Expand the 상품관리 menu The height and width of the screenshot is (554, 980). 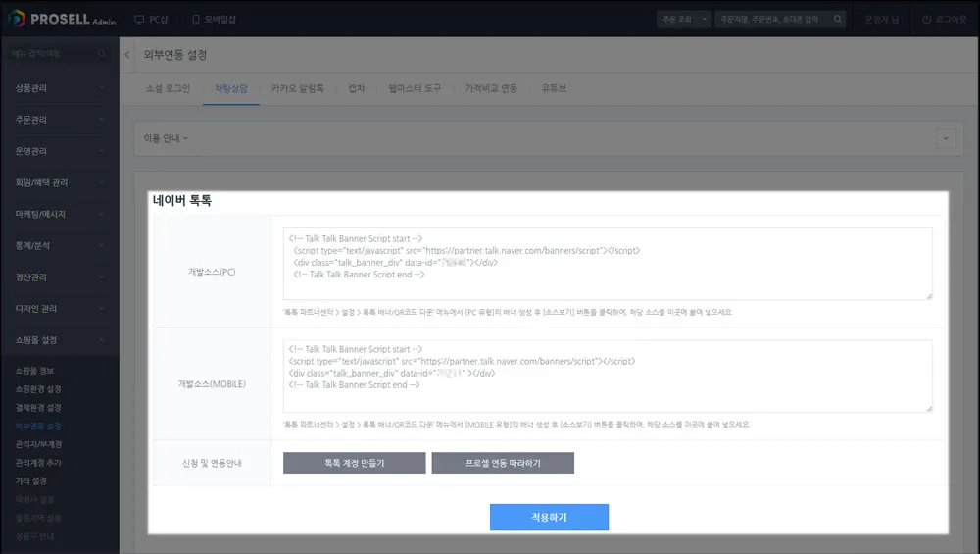click(60, 88)
